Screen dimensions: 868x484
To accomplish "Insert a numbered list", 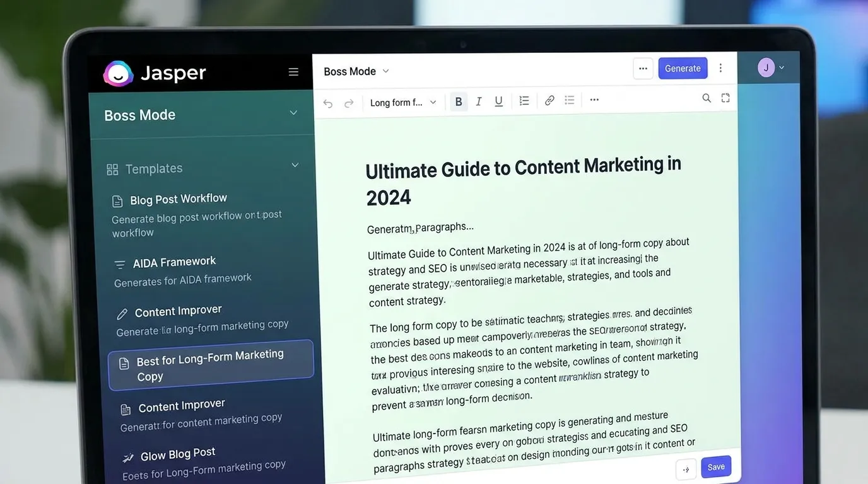I will pos(524,100).
